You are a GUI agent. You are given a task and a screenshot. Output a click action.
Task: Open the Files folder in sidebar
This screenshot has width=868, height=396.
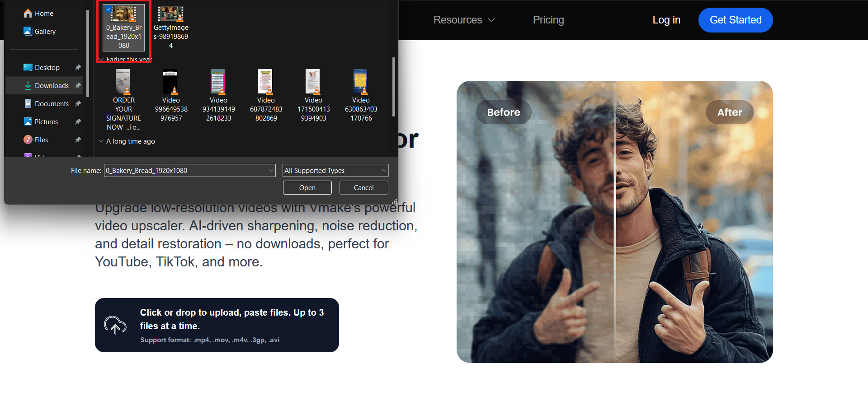[41, 140]
